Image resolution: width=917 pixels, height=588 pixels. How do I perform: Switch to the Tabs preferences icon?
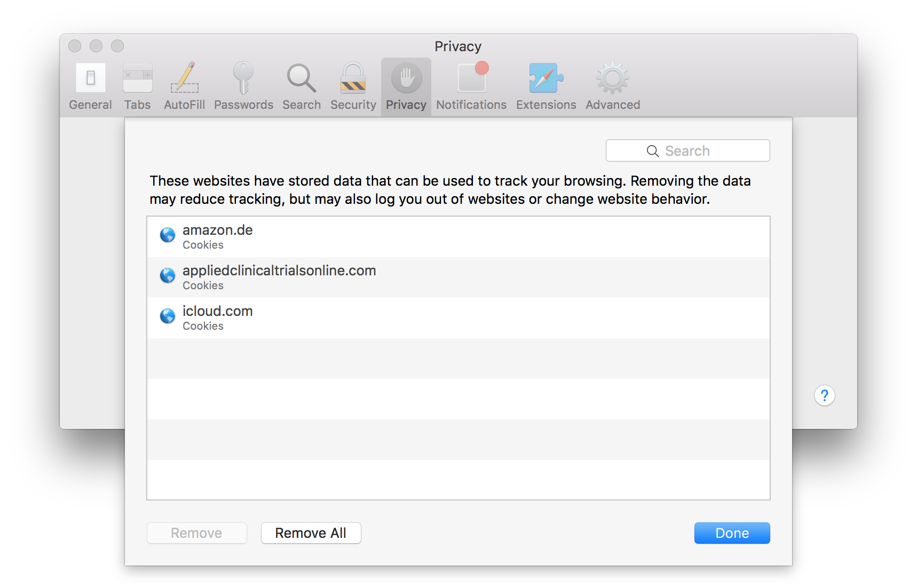[138, 86]
